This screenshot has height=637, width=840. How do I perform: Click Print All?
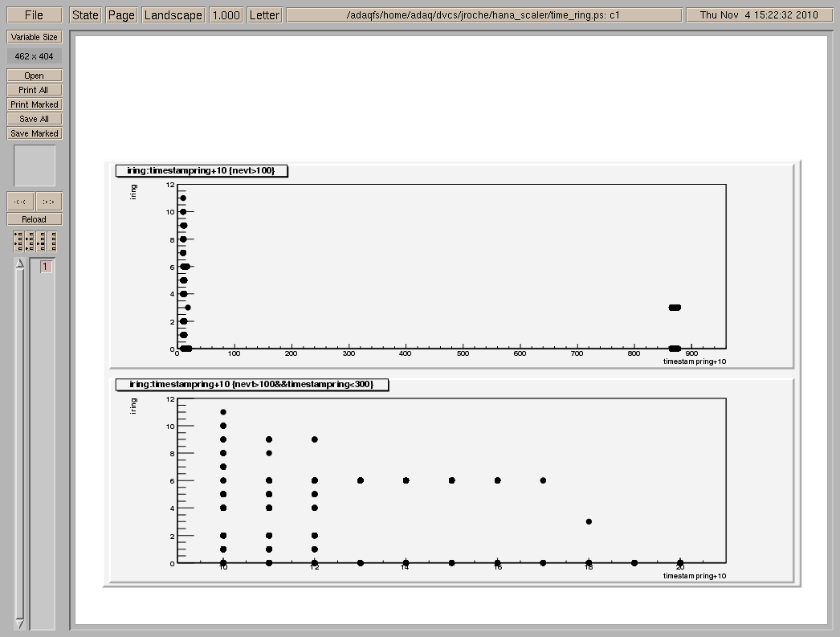35,90
